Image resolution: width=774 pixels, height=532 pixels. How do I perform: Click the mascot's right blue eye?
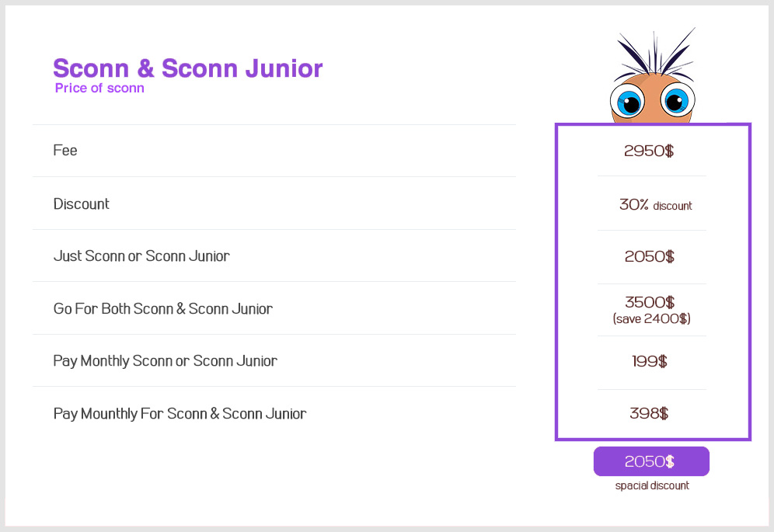point(678,100)
